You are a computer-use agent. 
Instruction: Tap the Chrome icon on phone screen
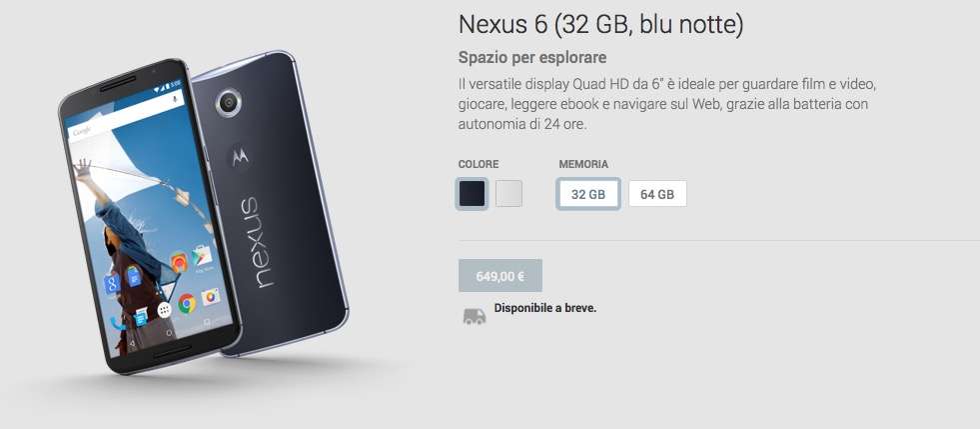[x=187, y=303]
